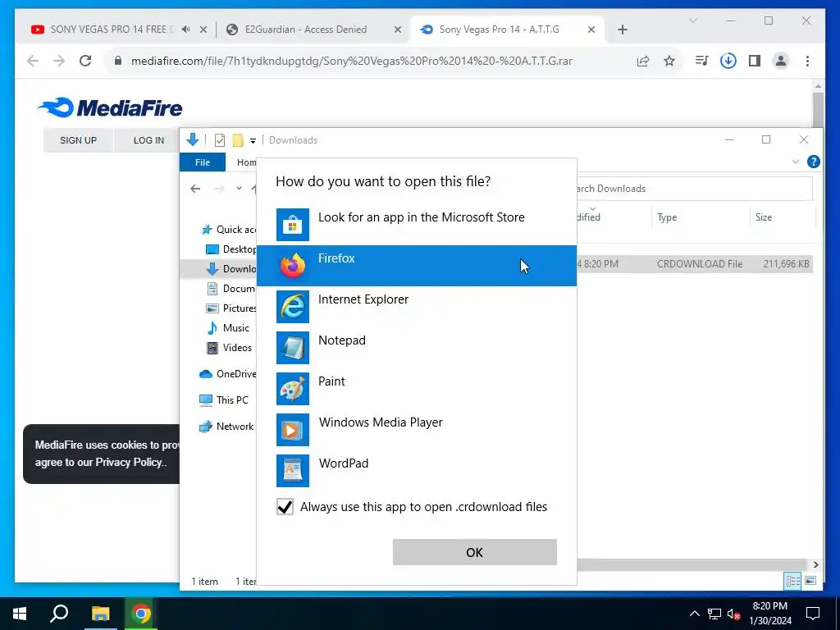Click SIGN UP on MediaFire
Image resolution: width=840 pixels, height=630 pixels.
point(78,140)
